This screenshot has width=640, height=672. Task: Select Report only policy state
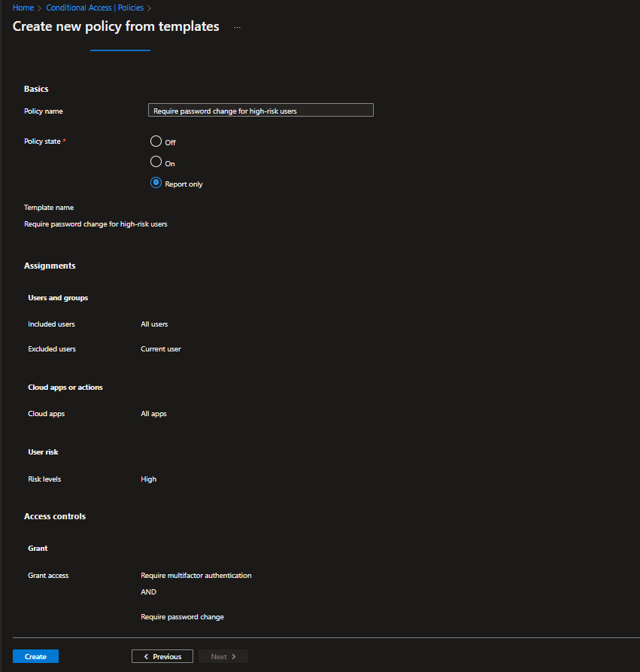coord(156,183)
